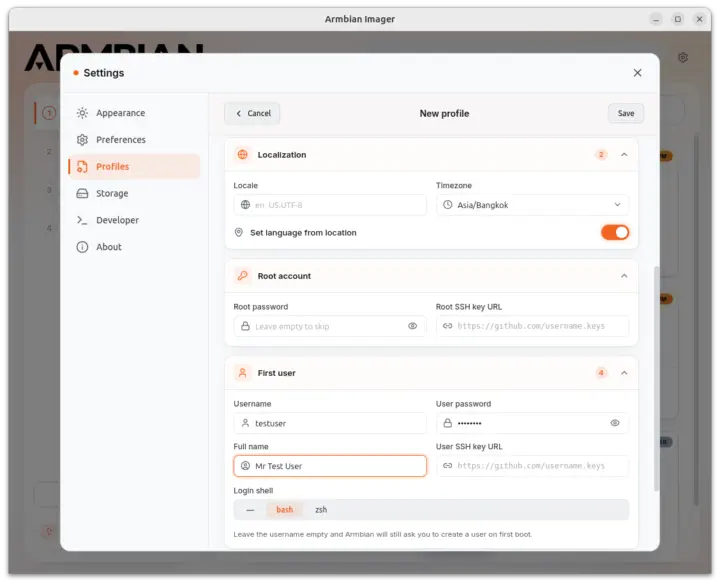The image size is (720, 584).
Task: Select the Profiles settings section
Action: click(134, 166)
